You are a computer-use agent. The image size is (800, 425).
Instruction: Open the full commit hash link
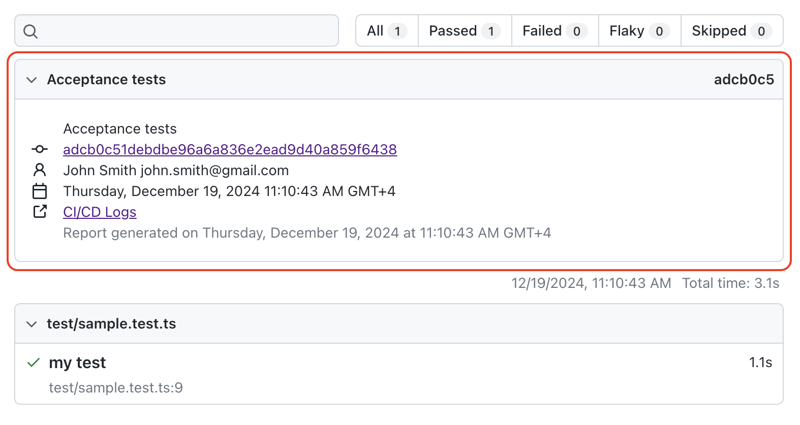tap(230, 150)
